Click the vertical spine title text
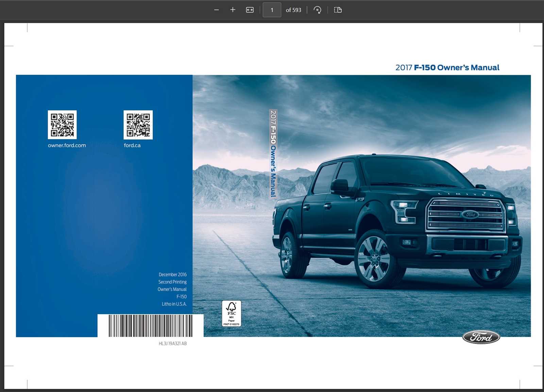 pos(273,153)
